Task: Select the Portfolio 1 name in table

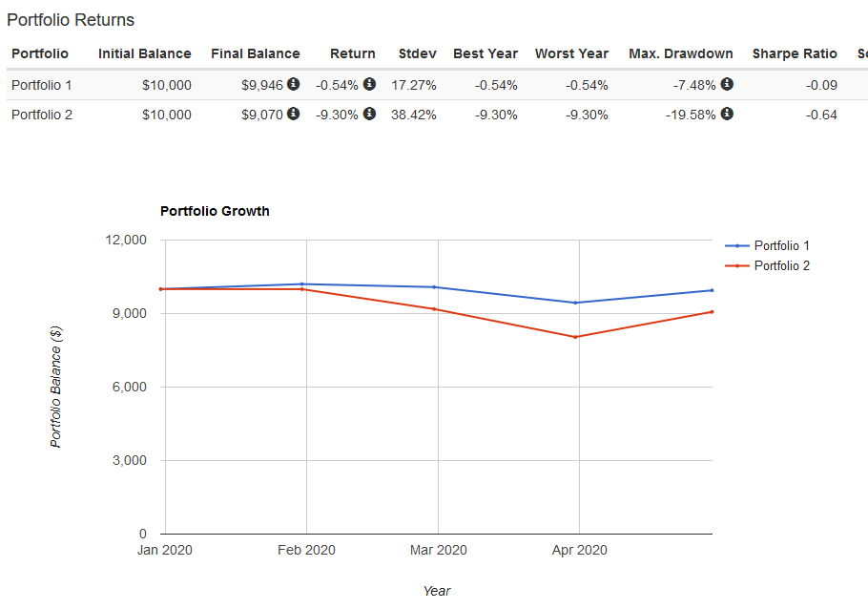Action: 42,85
